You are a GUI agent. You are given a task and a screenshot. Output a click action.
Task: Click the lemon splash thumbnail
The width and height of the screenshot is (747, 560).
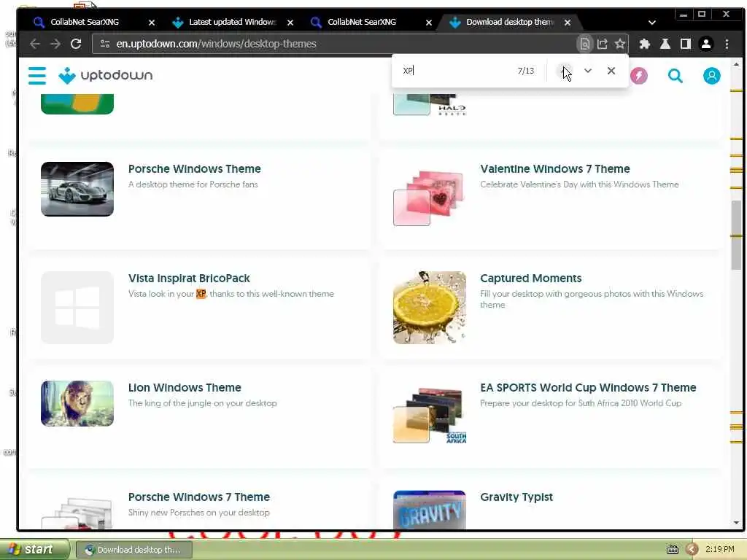[x=430, y=308]
